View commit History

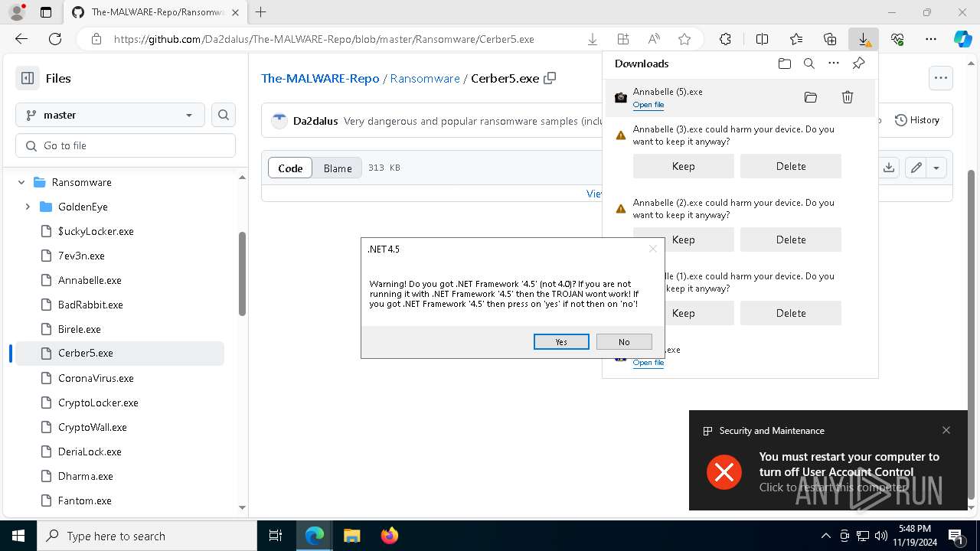click(x=917, y=120)
